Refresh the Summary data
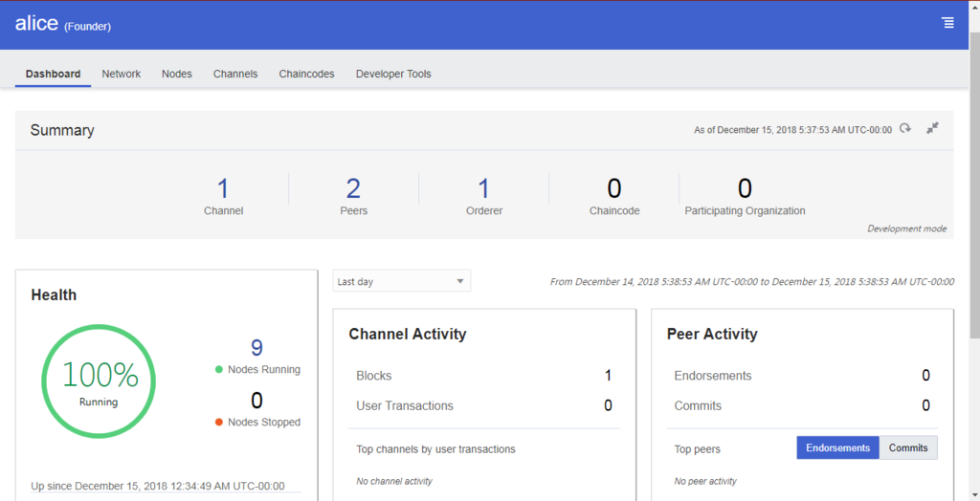 tap(905, 129)
